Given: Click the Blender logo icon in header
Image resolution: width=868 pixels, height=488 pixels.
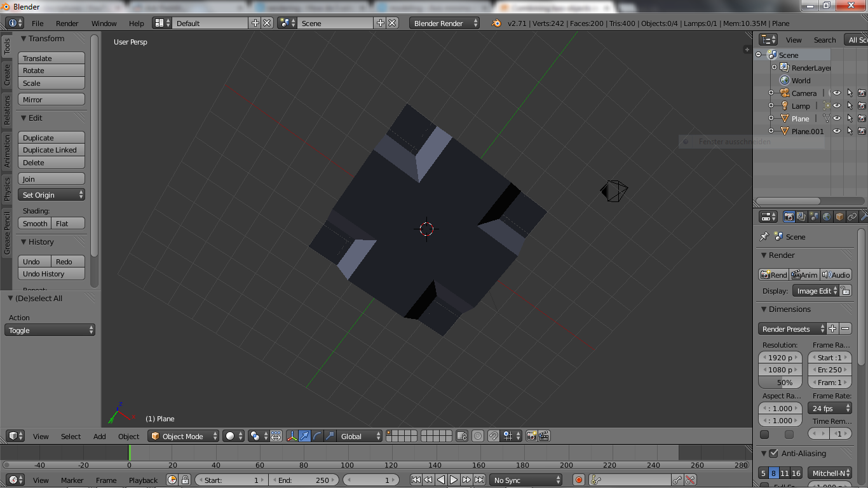Looking at the screenshot, I should [496, 23].
